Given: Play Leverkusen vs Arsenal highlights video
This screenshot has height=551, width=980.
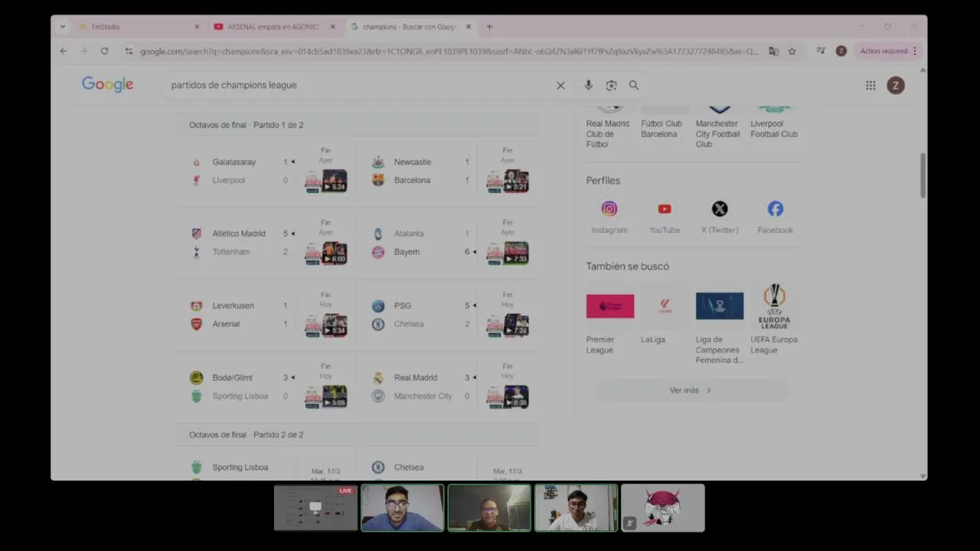Looking at the screenshot, I should point(325,325).
